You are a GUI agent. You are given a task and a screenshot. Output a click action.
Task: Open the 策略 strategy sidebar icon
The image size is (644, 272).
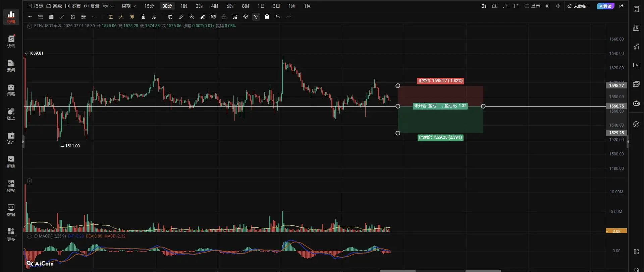11,90
